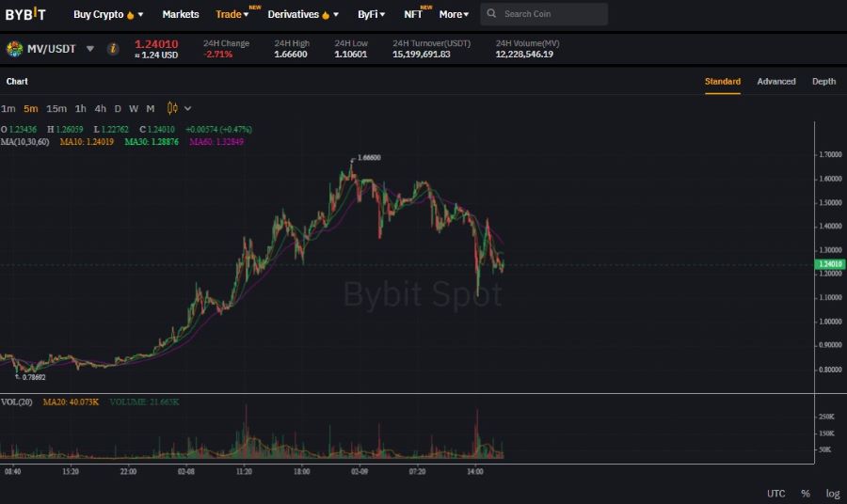Expand the MV/USDT pair selector arrow
This screenshot has width=847, height=504.
pos(90,49)
